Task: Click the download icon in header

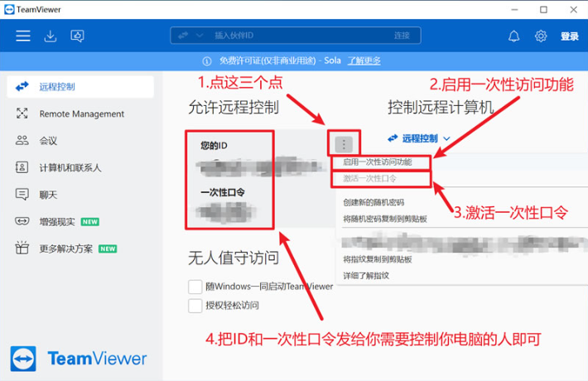Action: 51,36
